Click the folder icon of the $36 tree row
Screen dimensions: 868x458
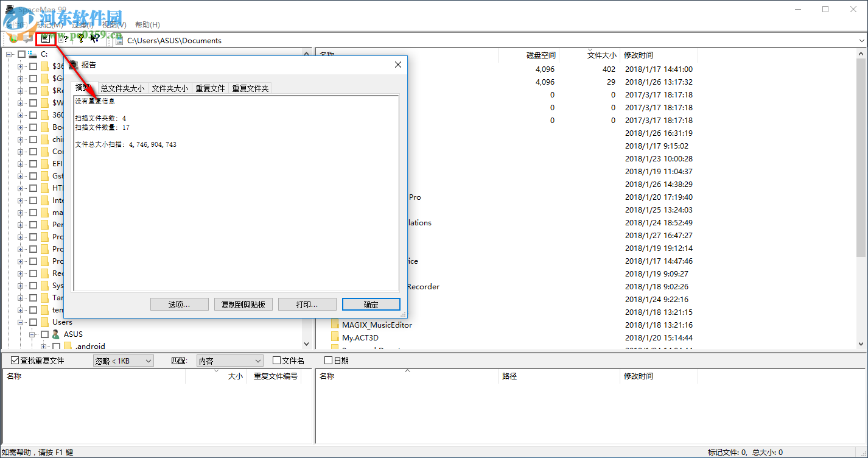pyautogui.click(x=44, y=66)
